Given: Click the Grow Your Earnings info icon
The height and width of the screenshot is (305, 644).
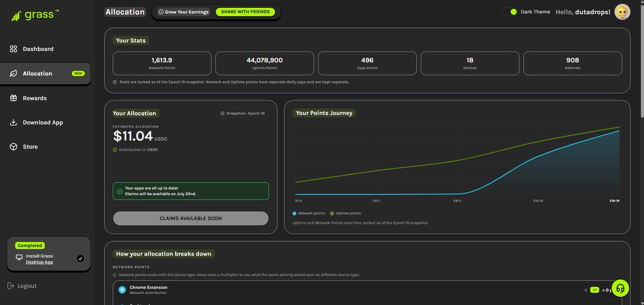Looking at the screenshot, I should (x=161, y=12).
